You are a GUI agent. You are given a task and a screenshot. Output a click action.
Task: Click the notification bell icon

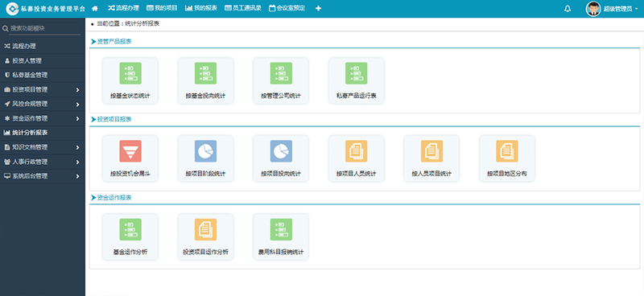coord(568,9)
